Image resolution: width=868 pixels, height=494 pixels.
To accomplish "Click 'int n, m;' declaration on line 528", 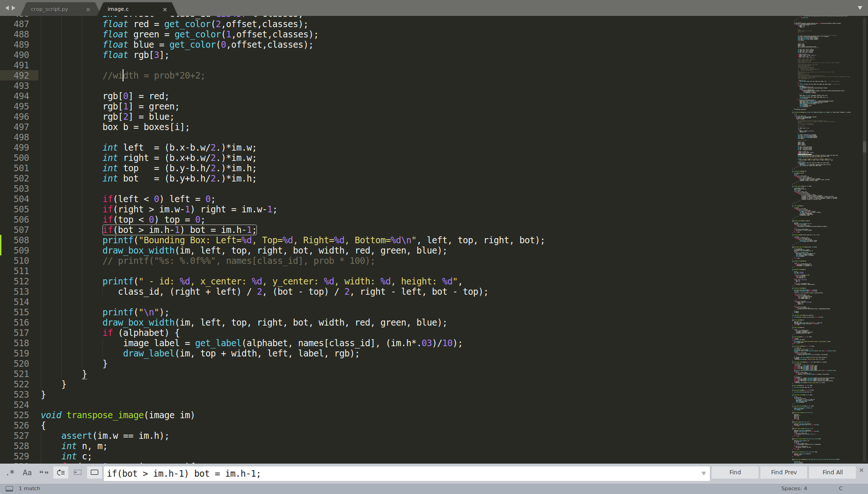I will coord(84,446).
